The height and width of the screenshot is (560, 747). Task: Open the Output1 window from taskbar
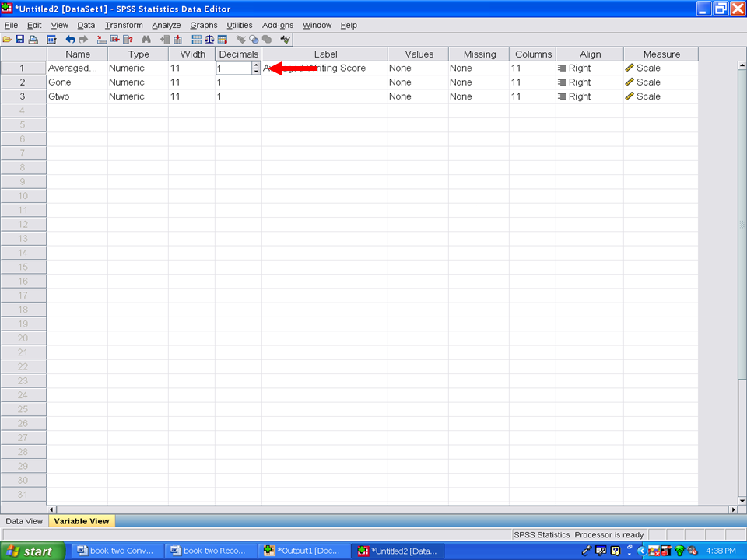click(303, 551)
